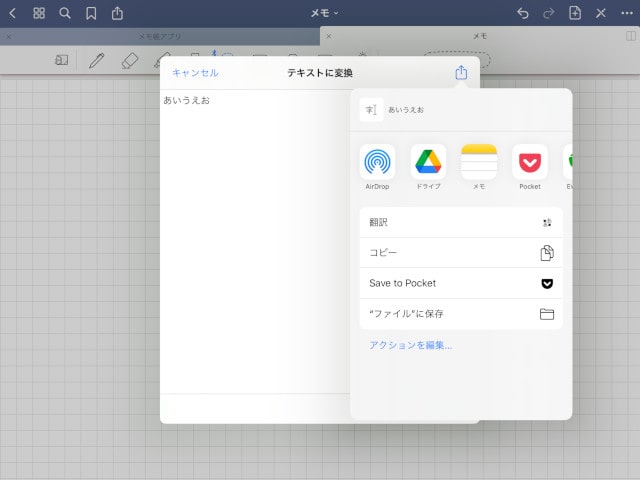Tap キャンセル to dismiss conversion
Viewport: 640px width, 480px height.
tap(195, 73)
